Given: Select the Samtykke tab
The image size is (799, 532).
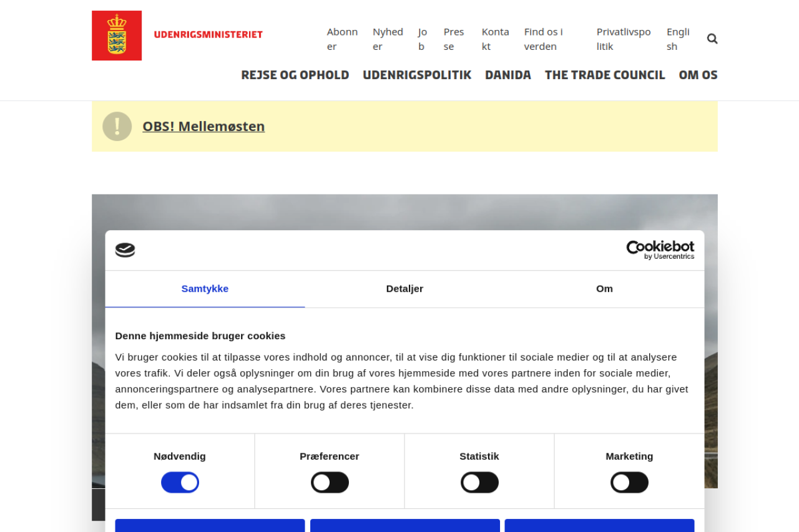Looking at the screenshot, I should (x=205, y=289).
